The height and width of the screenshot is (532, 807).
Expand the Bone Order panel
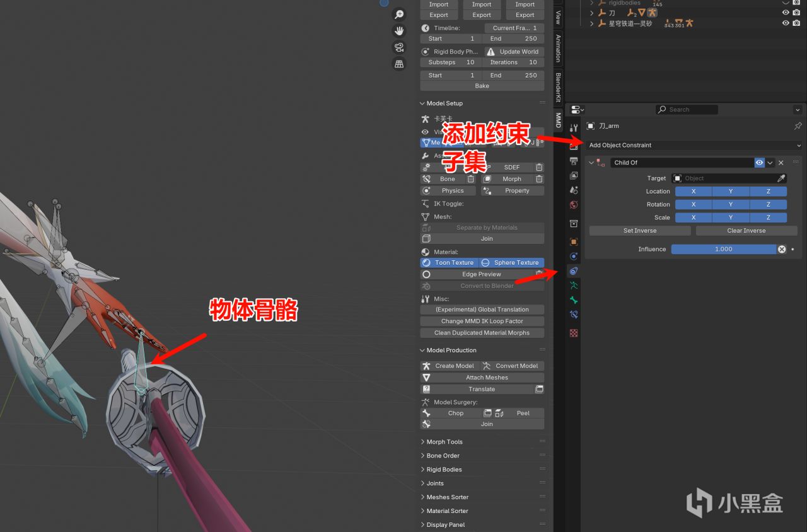click(x=422, y=456)
